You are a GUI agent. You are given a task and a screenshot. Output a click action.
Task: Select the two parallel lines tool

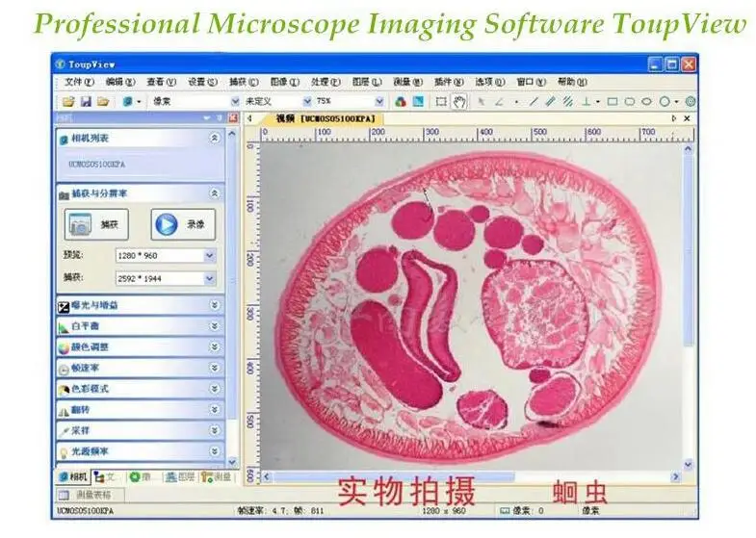550,102
